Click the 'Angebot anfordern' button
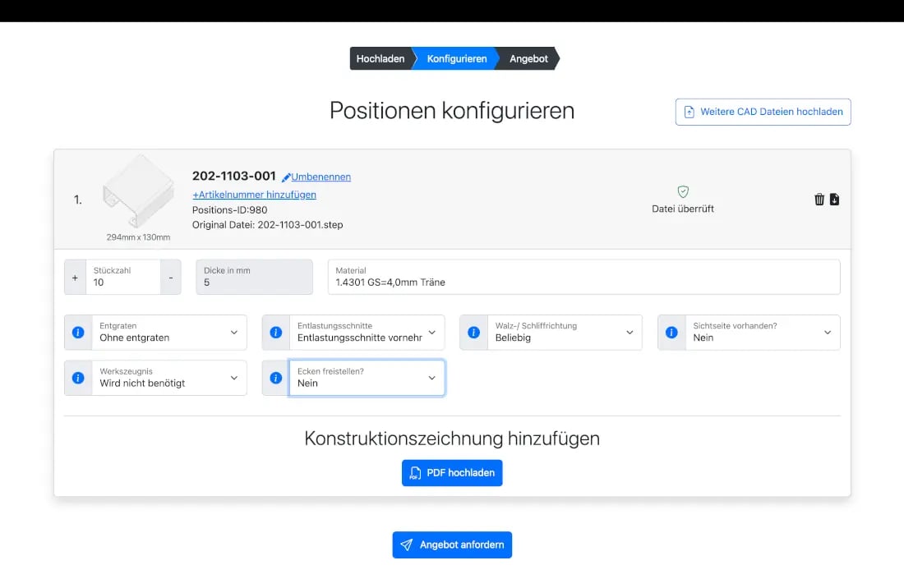904x588 pixels. tap(452, 544)
